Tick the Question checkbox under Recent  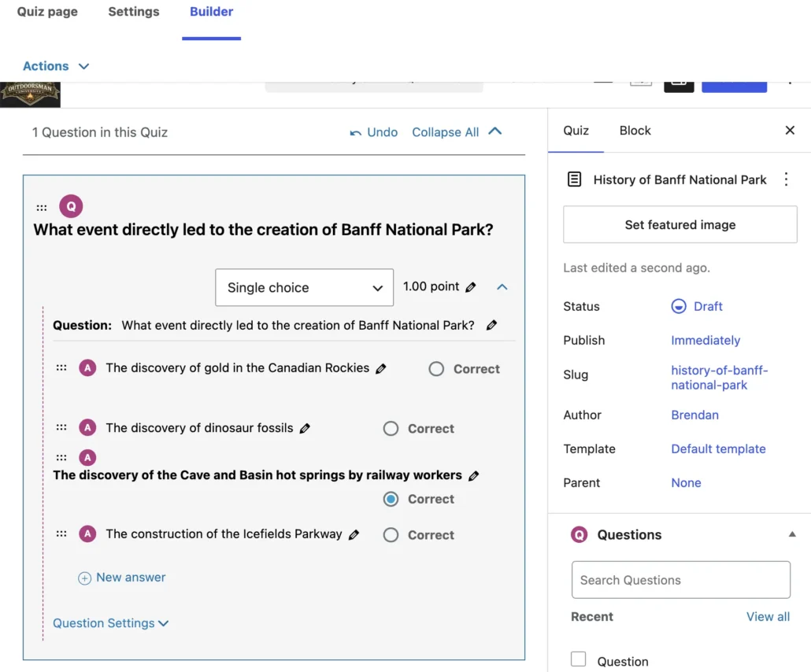click(578, 659)
